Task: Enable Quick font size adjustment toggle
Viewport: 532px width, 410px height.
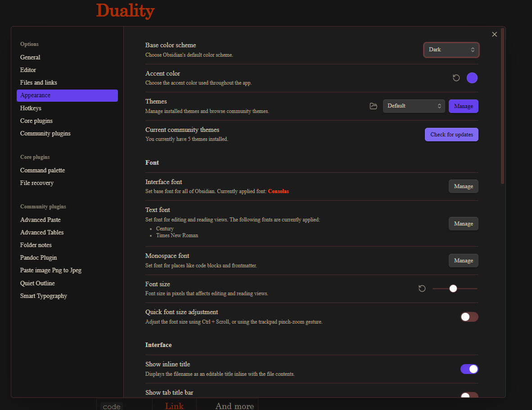Action: tap(469, 317)
